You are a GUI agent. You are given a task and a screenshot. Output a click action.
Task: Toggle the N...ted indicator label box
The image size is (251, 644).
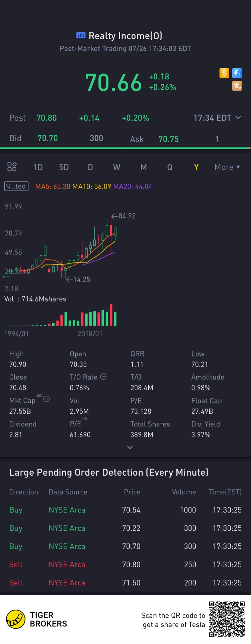click(x=16, y=186)
